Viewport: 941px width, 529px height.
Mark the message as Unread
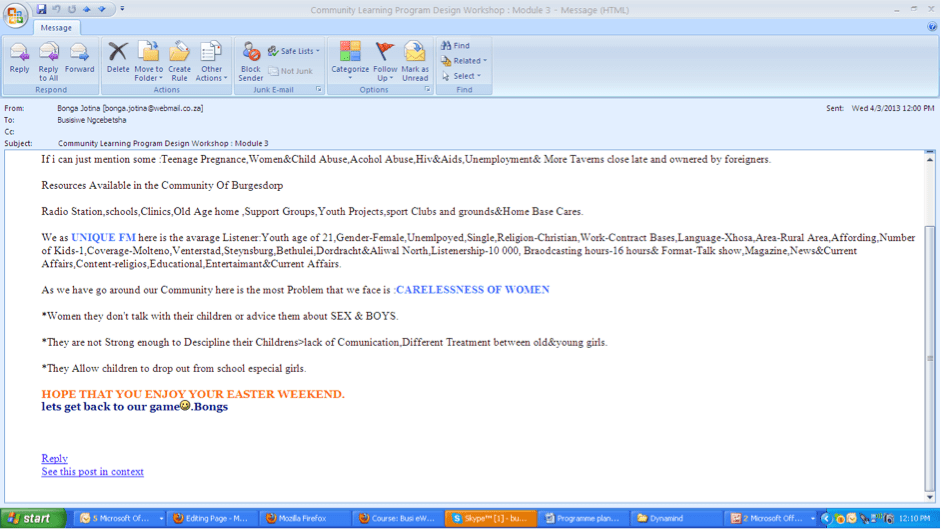(x=415, y=61)
